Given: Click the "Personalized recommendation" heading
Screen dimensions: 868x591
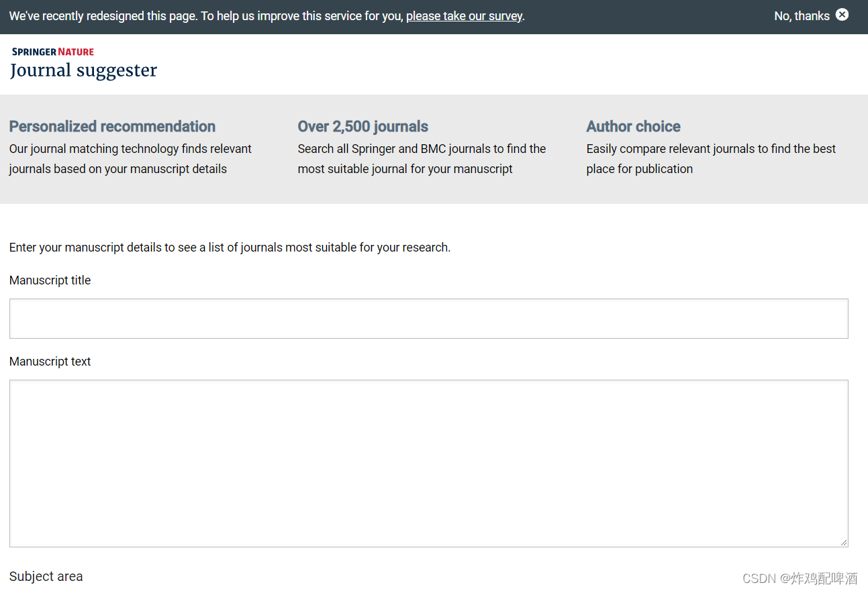Looking at the screenshot, I should tap(112, 127).
